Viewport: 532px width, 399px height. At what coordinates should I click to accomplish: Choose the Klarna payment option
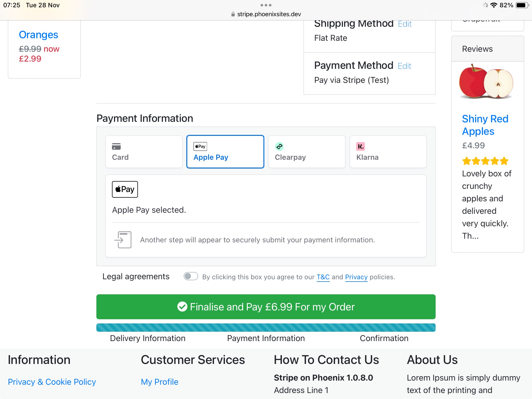coord(388,152)
